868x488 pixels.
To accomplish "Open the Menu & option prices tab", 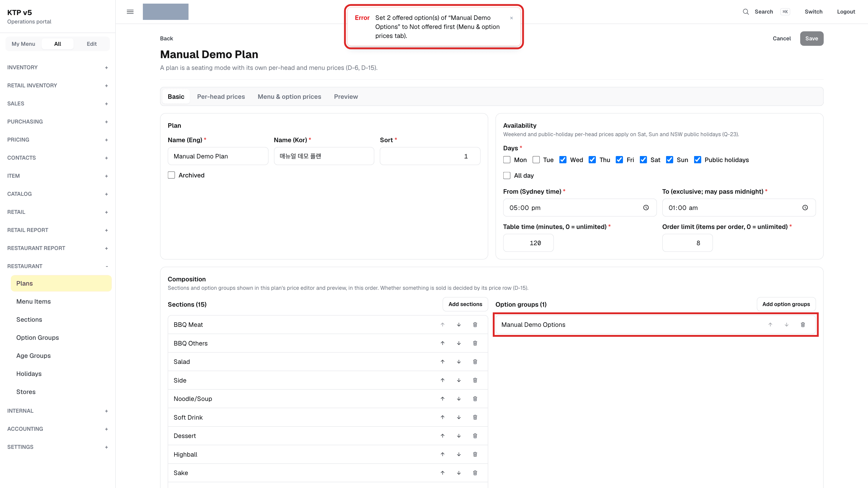I will coord(289,97).
